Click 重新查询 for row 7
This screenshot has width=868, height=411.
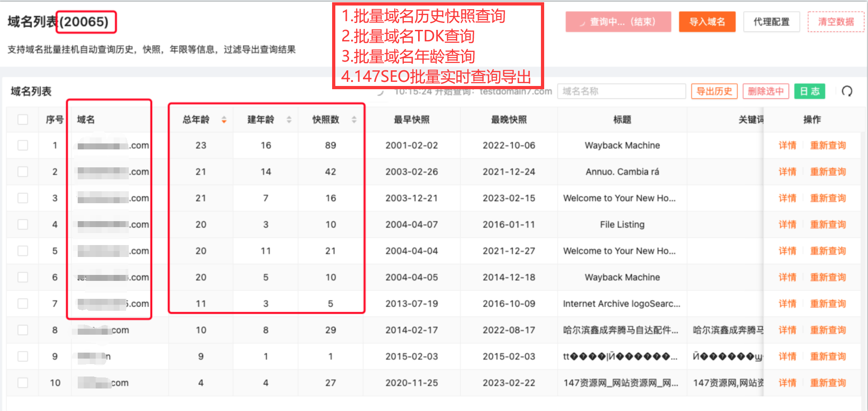click(x=828, y=303)
